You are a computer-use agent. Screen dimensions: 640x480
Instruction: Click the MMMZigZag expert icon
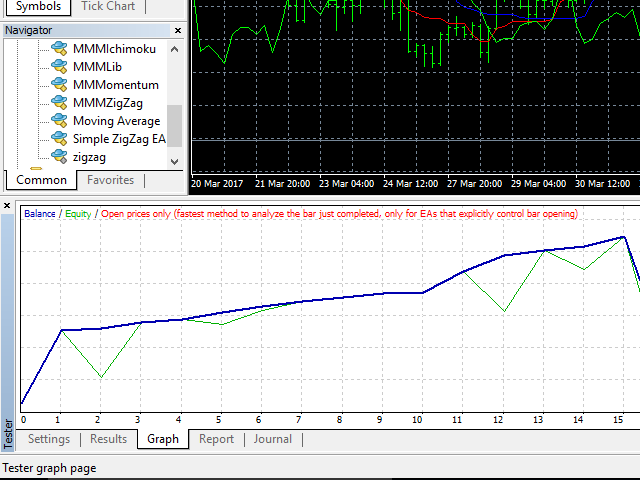(x=59, y=103)
